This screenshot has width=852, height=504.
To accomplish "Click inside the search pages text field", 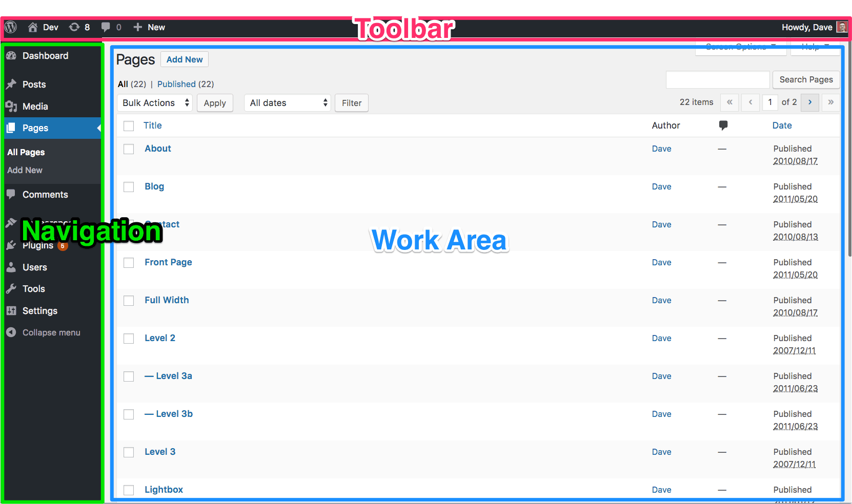I will (718, 79).
